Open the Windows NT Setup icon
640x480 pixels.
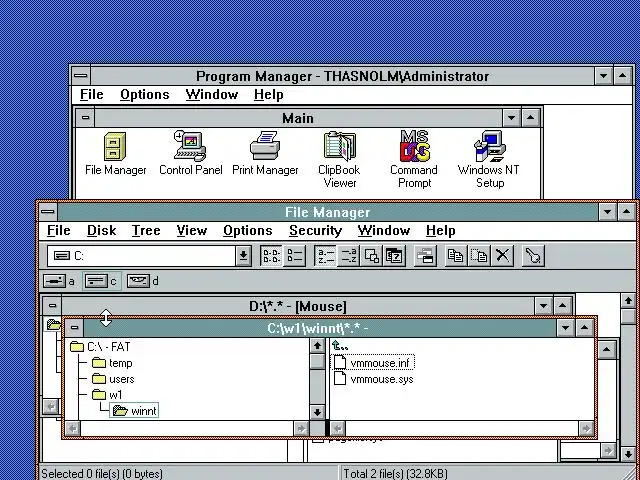coord(489,160)
